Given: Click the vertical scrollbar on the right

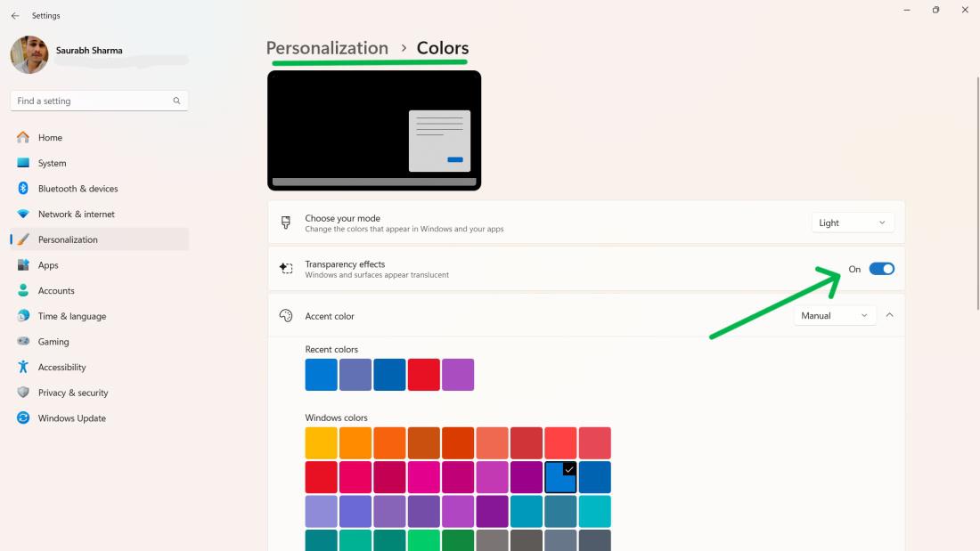Looking at the screenshot, I should (x=978, y=194).
